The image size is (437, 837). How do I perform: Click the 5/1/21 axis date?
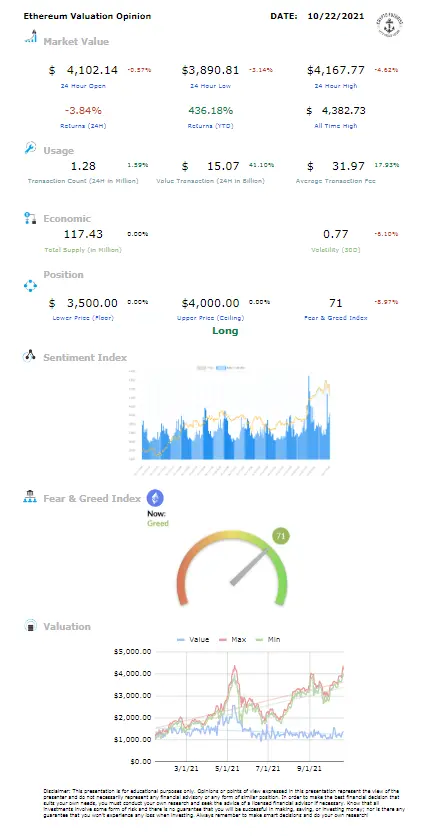[227, 769]
